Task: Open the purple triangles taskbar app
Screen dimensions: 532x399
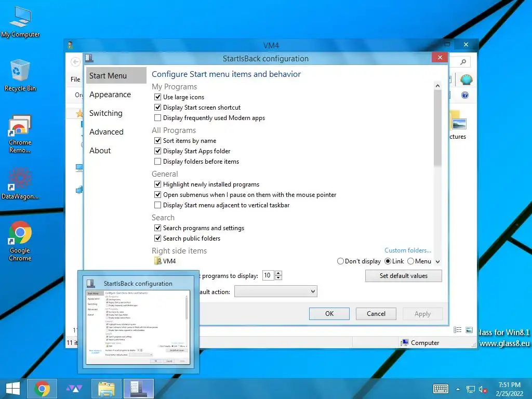Action: [x=74, y=389]
